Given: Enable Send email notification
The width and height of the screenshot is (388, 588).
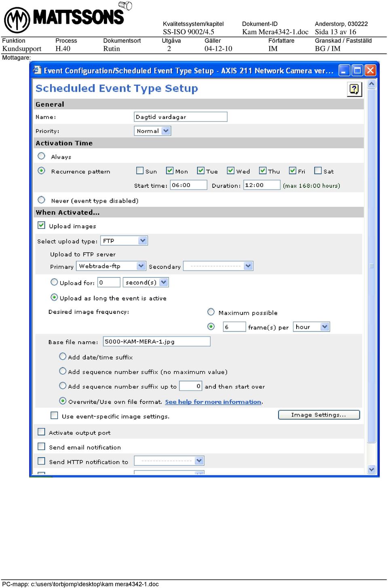Looking at the screenshot, I should pos(41,446).
